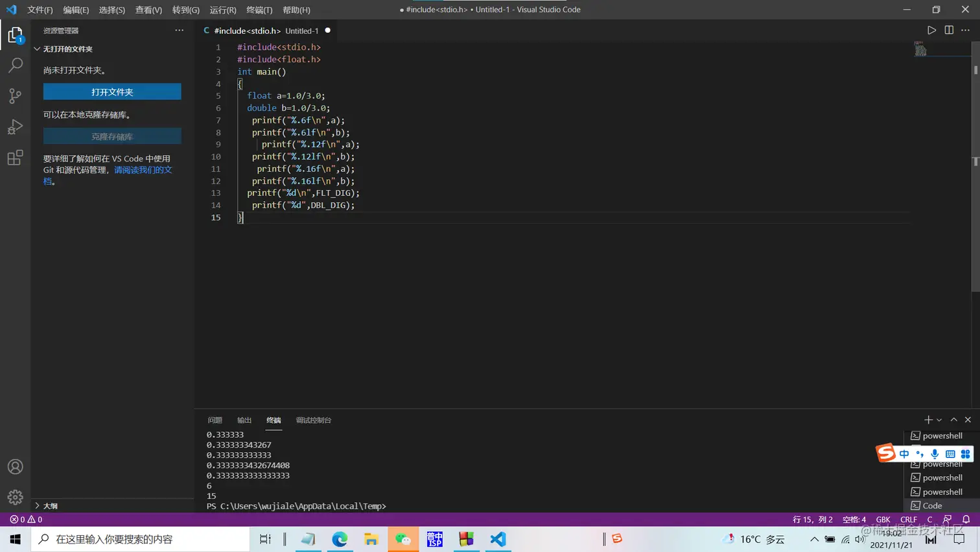
Task: Open the Source Control view
Action: click(15, 96)
